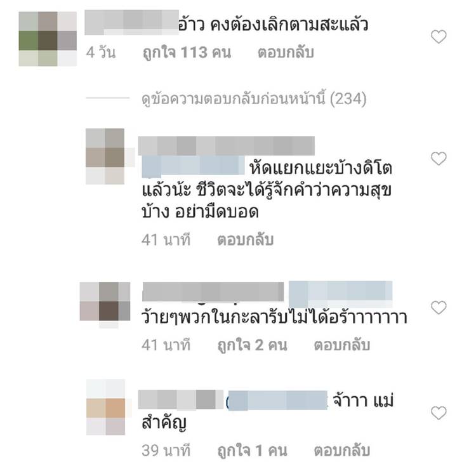Expand previous replies (234)
The height and width of the screenshot is (476, 476).
pyautogui.click(x=254, y=98)
